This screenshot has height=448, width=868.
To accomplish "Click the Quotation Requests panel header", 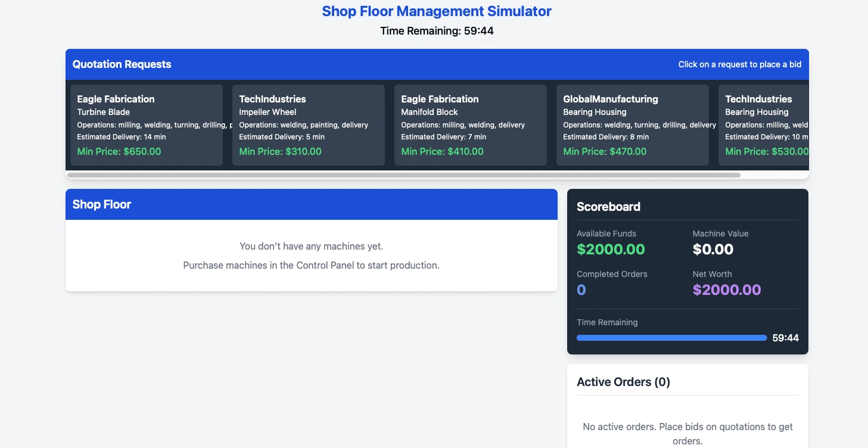I will click(122, 64).
